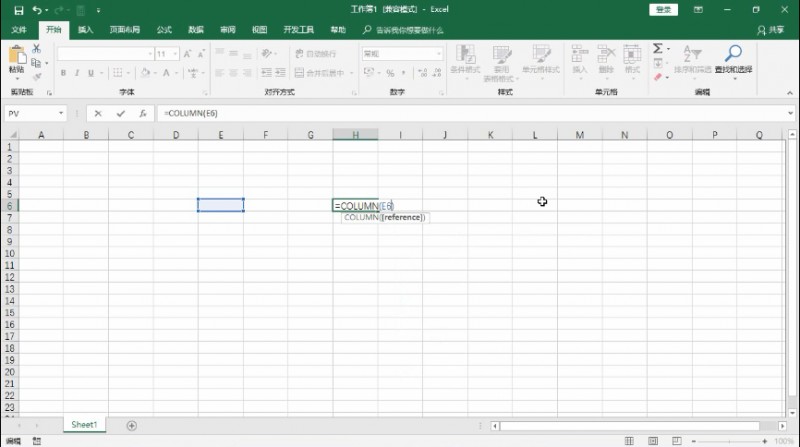Click the Clear eraser icon
Image resolution: width=800 pixels, height=447 pixels.
click(658, 77)
